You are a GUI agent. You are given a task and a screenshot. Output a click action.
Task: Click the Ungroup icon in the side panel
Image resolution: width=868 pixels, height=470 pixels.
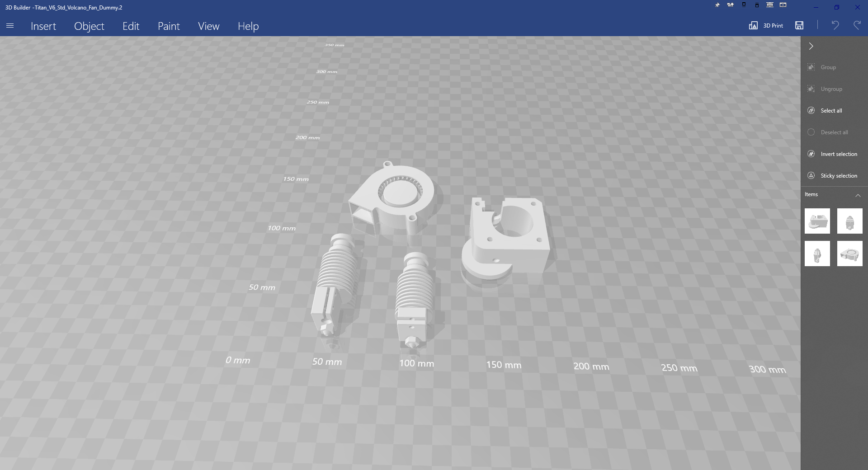coord(811,89)
